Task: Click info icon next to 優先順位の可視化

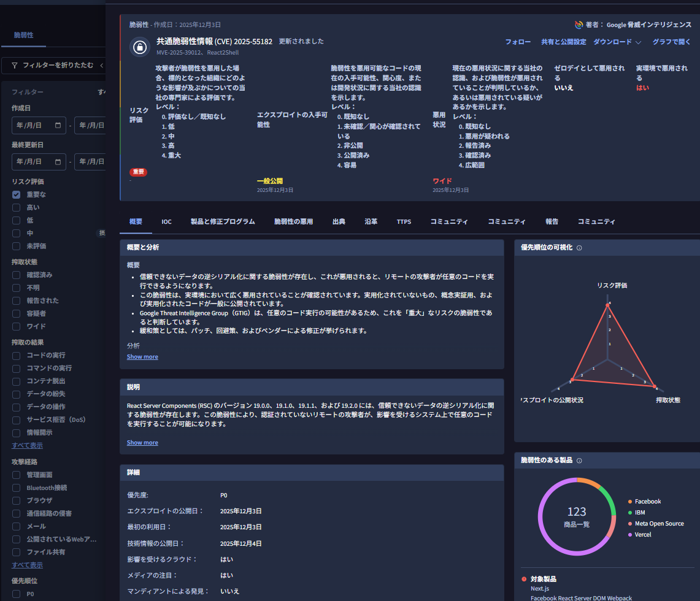Action: click(579, 248)
